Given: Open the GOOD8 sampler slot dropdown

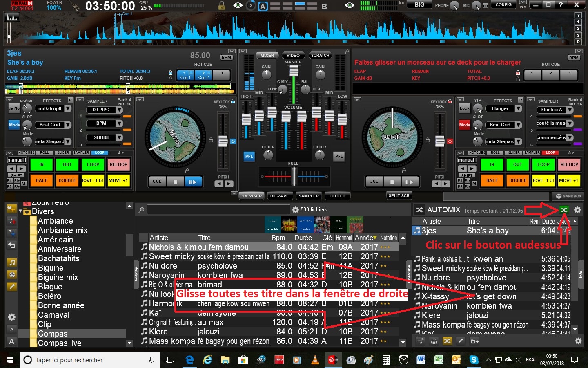Looking at the screenshot, I should (119, 137).
